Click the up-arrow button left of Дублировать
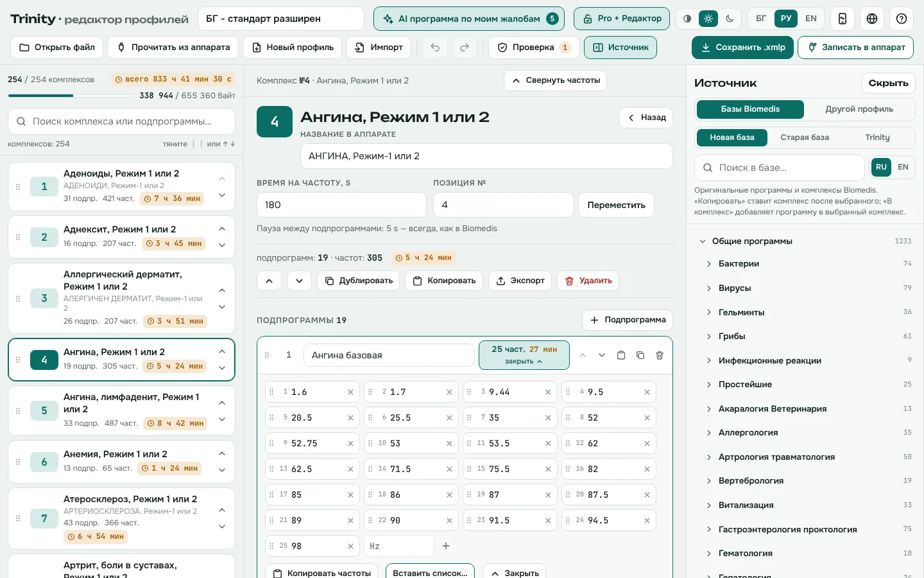The image size is (924, 578). pos(269,281)
